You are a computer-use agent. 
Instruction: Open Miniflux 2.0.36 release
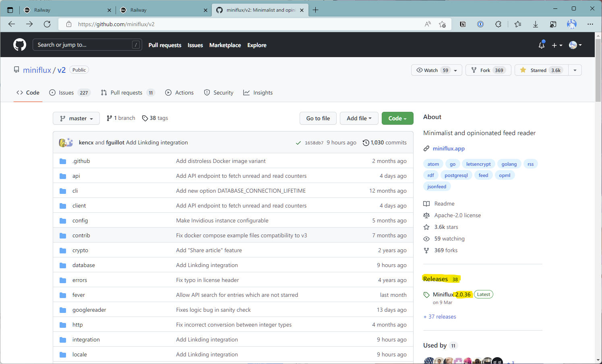(x=452, y=294)
